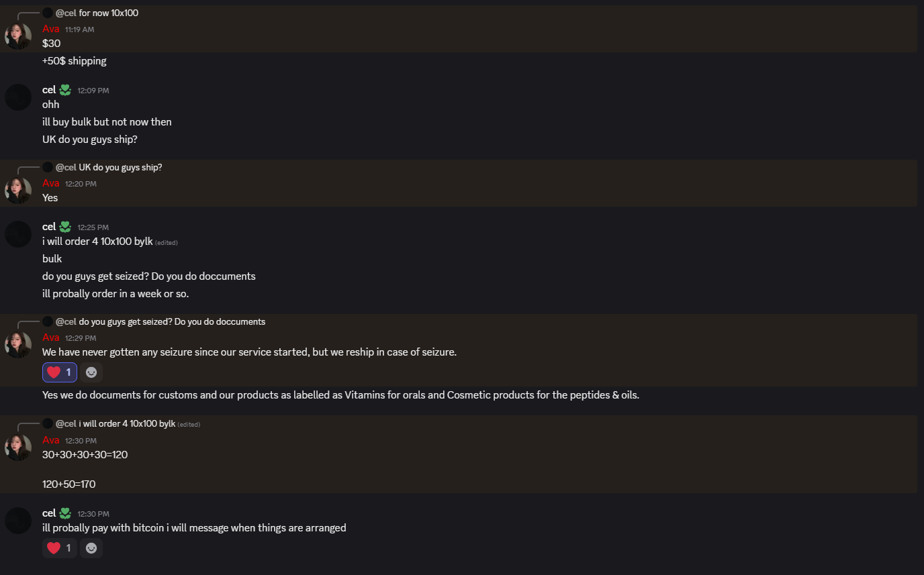Click the 12:20 PM timestamp

(81, 184)
